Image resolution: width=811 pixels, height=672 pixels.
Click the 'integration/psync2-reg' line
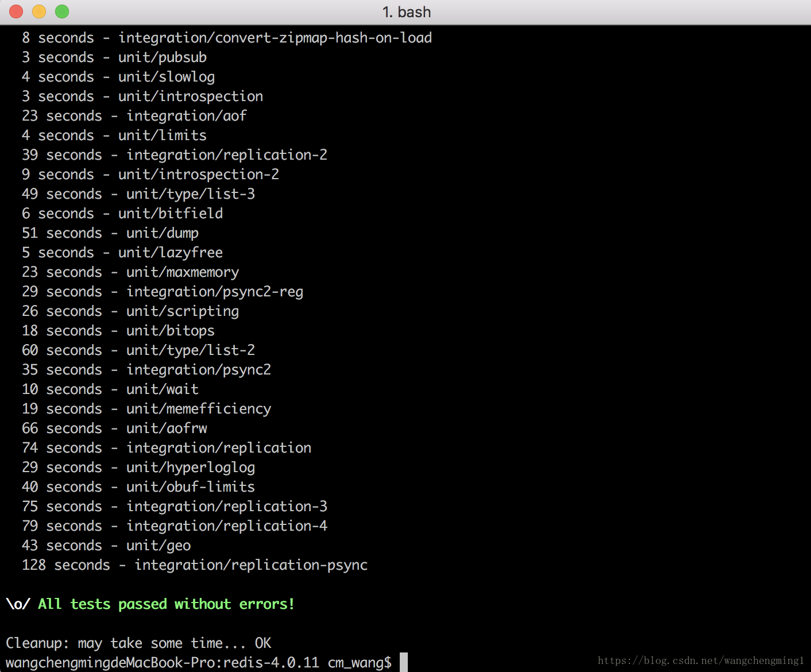(163, 292)
